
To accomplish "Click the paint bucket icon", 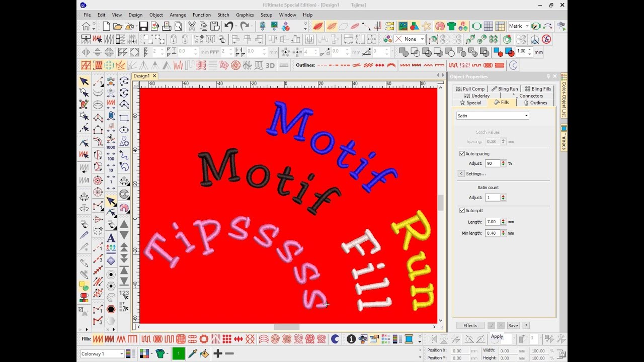I will coord(204,354).
